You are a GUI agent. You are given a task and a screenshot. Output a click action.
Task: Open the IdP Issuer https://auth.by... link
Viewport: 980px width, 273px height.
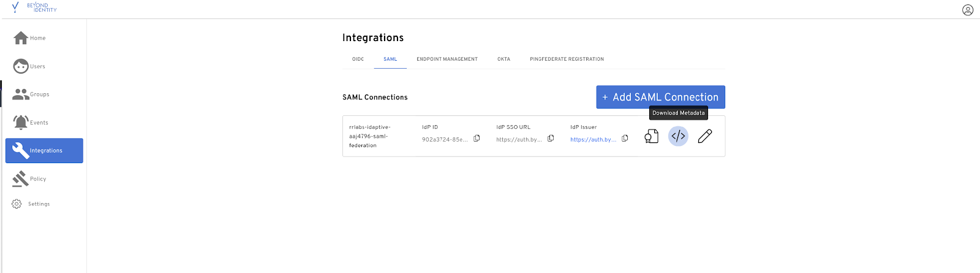coord(593,140)
